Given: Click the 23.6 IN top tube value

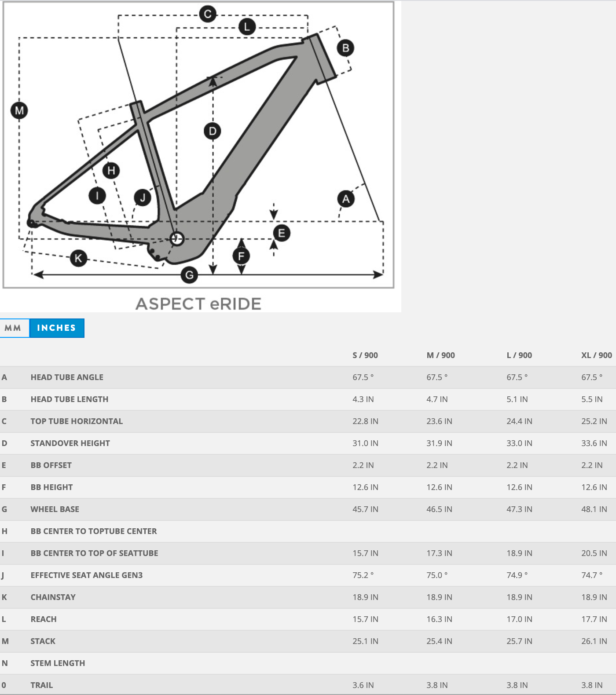Looking at the screenshot, I should 439,421.
